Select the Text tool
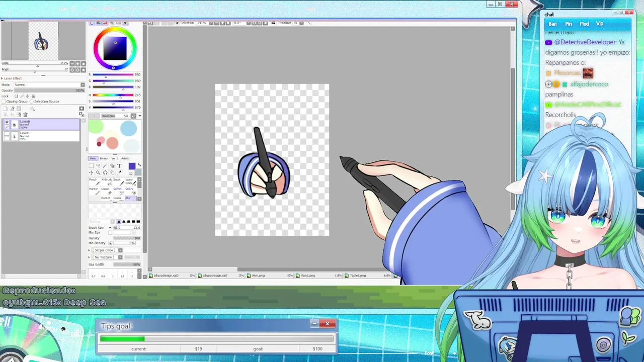This screenshot has height=362, width=644. coord(119,165)
